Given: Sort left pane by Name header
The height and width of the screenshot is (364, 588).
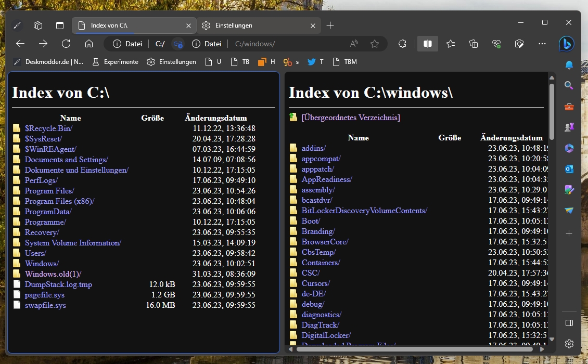Looking at the screenshot, I should click(70, 118).
